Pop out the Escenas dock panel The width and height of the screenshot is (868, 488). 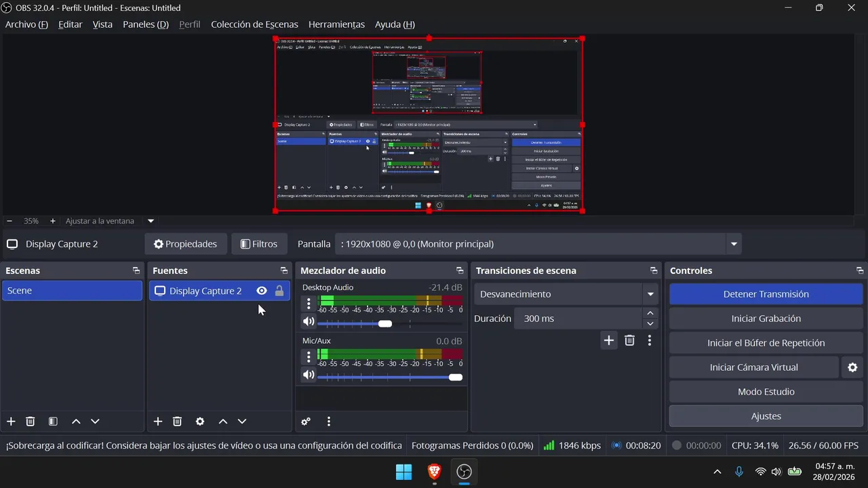136,270
